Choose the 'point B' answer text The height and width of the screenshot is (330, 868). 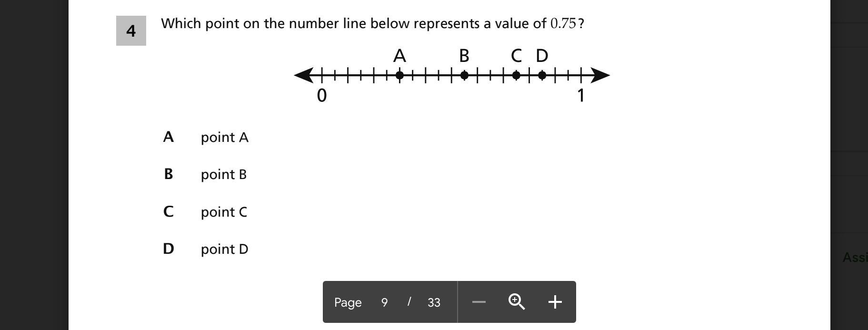[223, 174]
